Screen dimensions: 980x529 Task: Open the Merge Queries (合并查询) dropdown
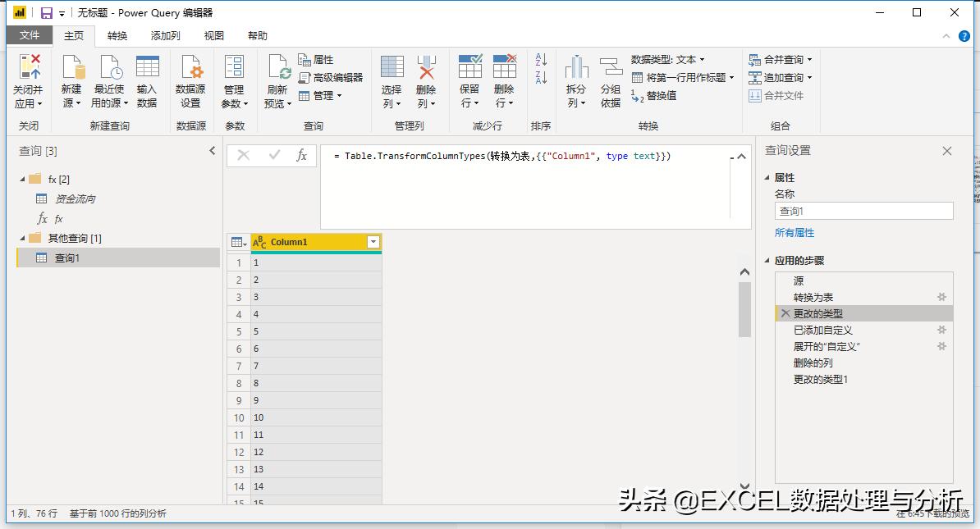tap(780, 59)
